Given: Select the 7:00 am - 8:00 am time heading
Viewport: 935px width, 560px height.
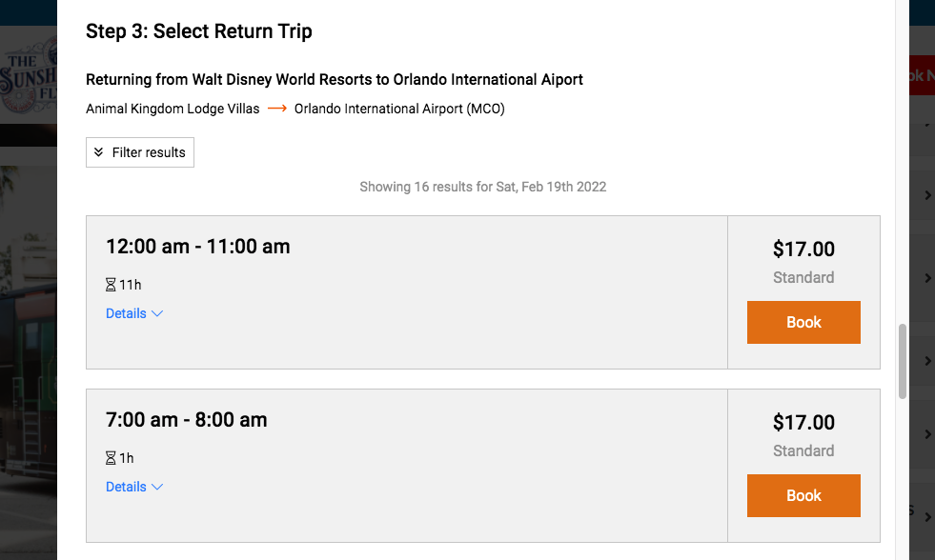Looking at the screenshot, I should click(x=186, y=419).
